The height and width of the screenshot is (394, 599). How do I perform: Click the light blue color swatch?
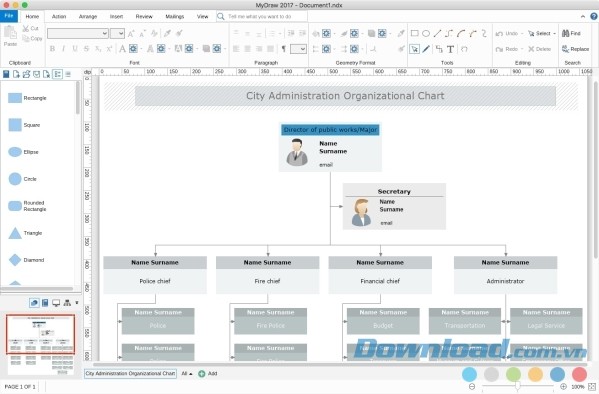(x=469, y=375)
